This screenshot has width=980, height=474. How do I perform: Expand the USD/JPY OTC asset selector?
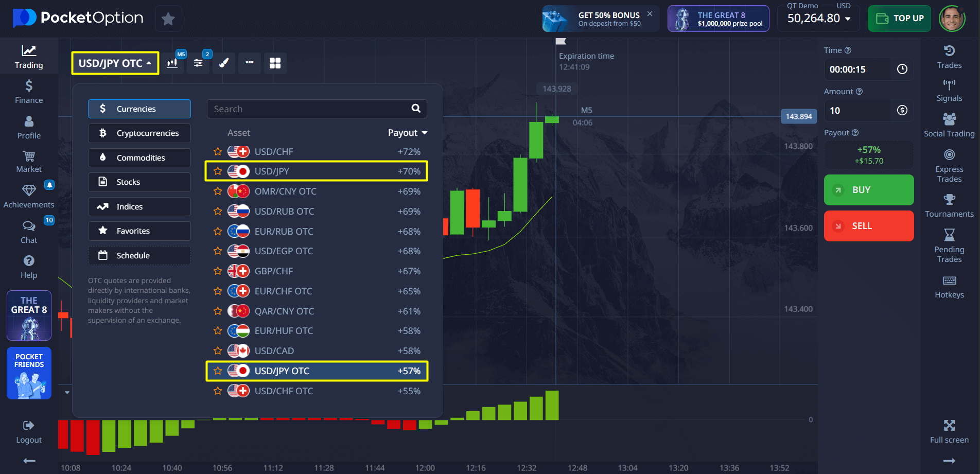(115, 63)
